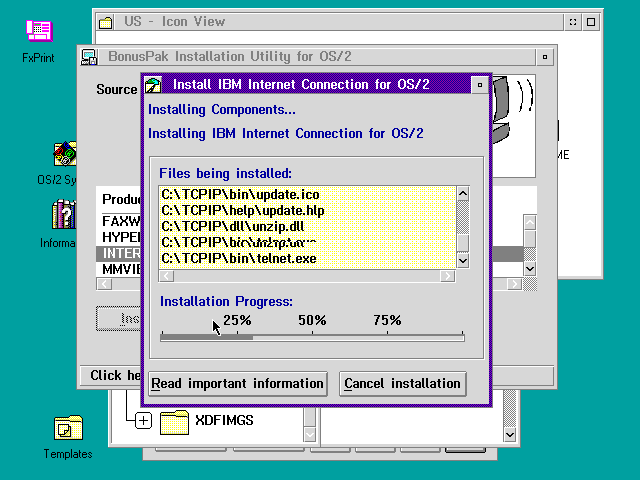Open the OS/2 System folder icon

[65, 154]
